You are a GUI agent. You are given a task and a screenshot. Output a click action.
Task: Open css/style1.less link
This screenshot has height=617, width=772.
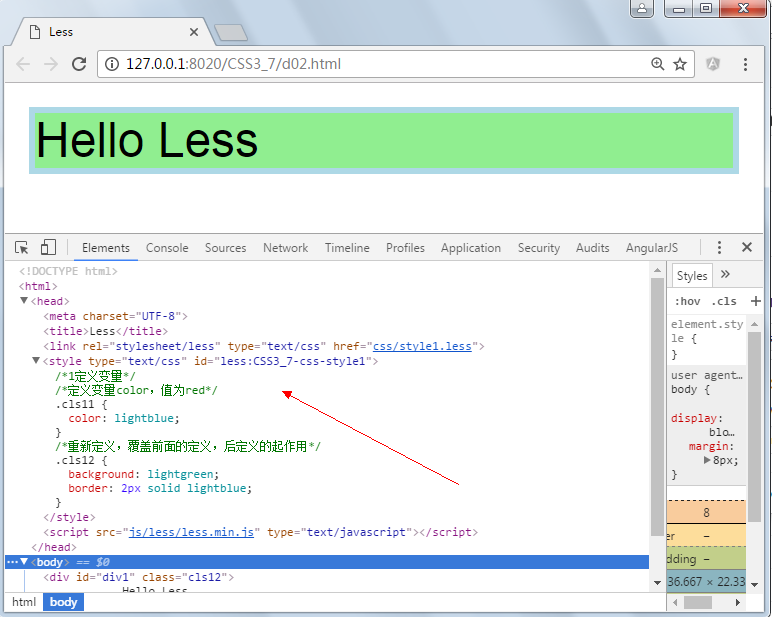tap(422, 346)
